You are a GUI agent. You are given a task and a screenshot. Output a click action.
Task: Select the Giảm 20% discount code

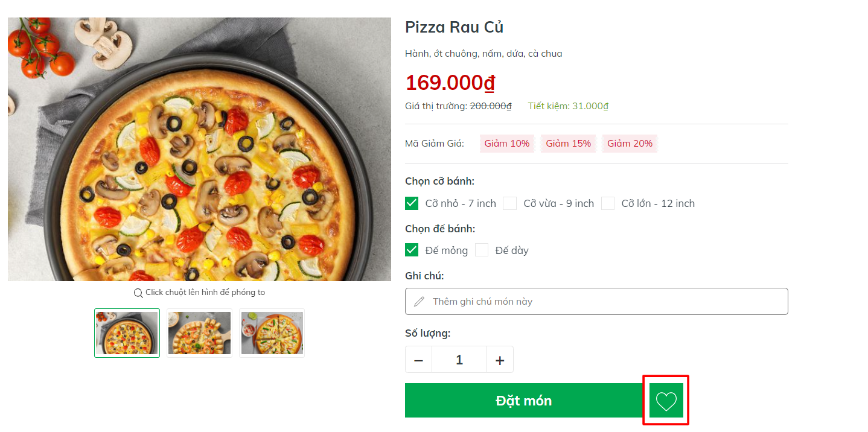tap(630, 144)
